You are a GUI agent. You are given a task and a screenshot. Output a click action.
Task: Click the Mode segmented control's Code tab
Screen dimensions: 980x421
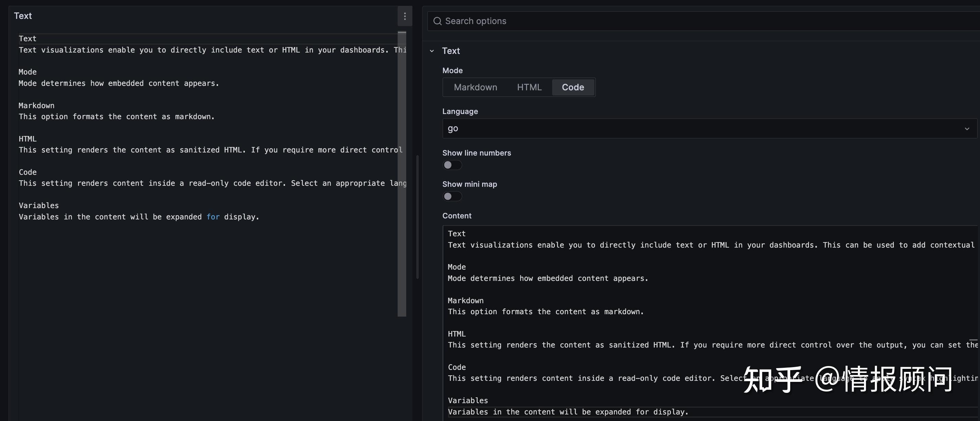[572, 87]
